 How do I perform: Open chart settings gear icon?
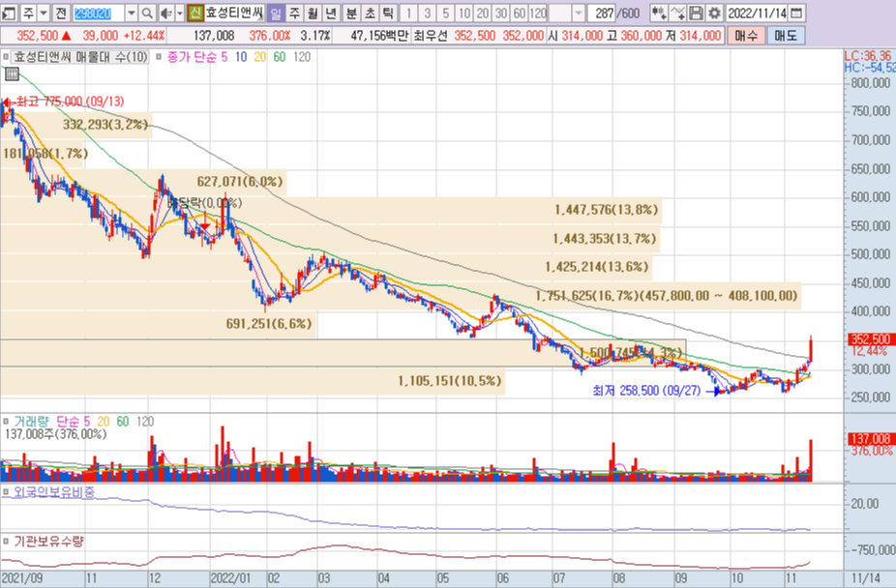pyautogui.click(x=714, y=13)
